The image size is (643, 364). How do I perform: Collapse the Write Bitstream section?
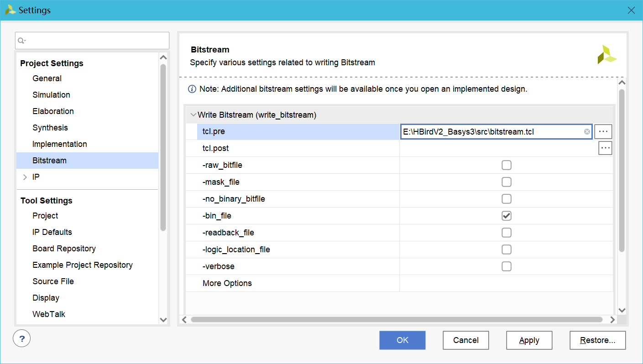click(193, 115)
